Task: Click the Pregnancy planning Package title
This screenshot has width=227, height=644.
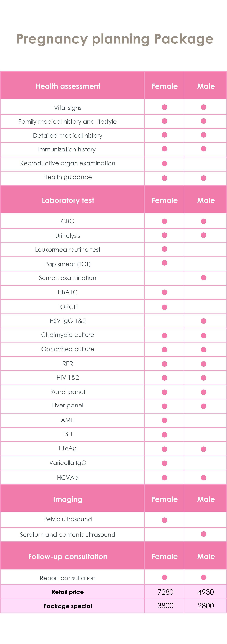Action: click(x=115, y=39)
